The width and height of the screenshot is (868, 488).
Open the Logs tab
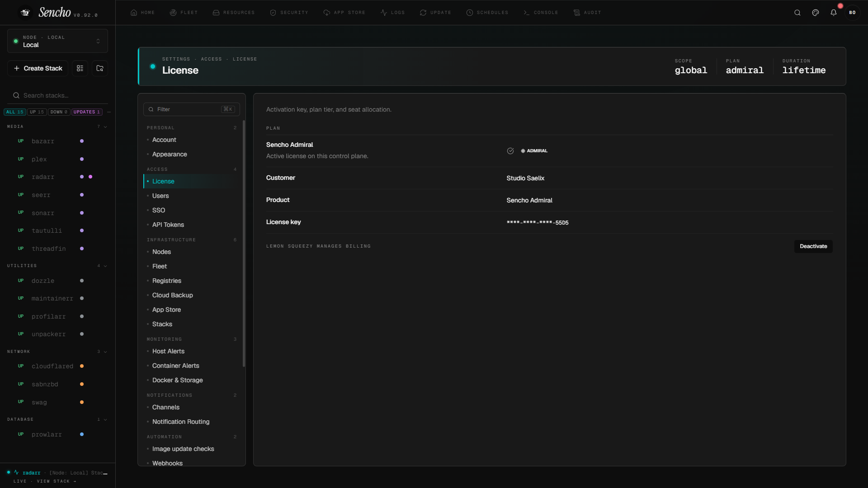[392, 13]
